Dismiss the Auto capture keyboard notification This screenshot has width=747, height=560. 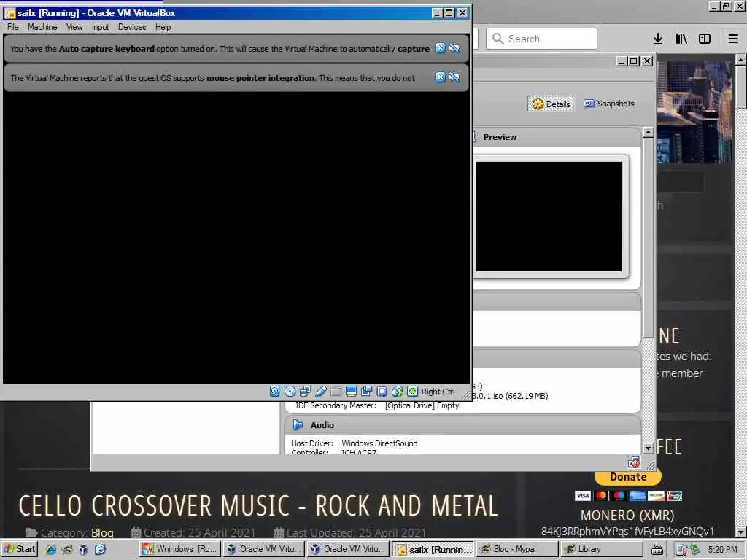[440, 48]
